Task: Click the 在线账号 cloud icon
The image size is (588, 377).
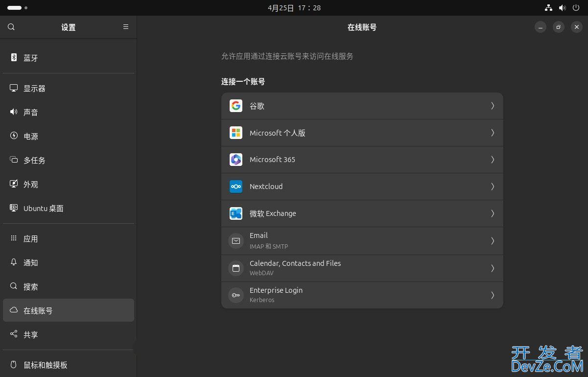Action: 14,310
